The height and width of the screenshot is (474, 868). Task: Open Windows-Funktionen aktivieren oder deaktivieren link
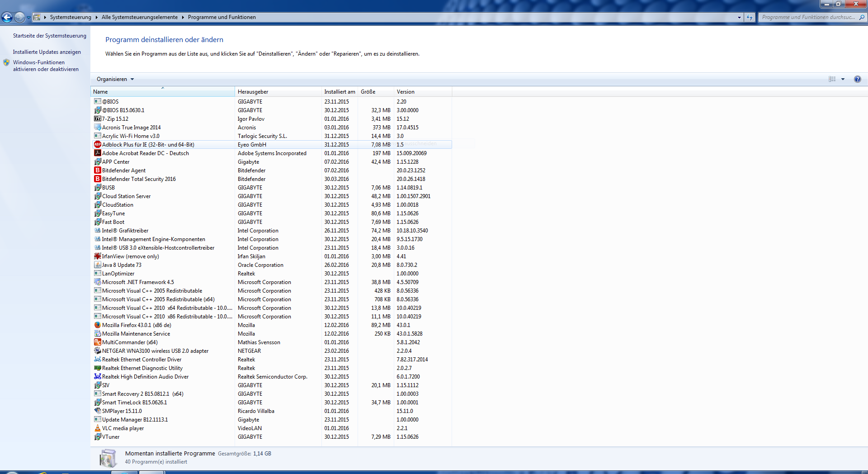pos(46,66)
